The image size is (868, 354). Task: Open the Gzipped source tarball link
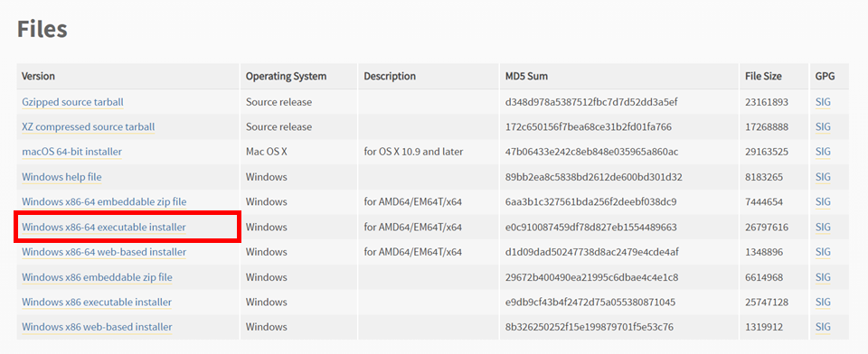72,102
